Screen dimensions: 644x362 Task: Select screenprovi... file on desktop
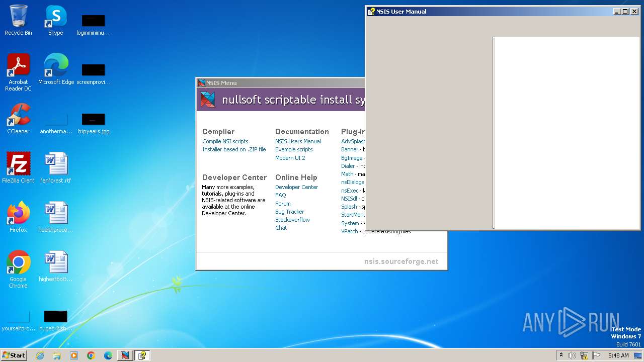coord(94,74)
